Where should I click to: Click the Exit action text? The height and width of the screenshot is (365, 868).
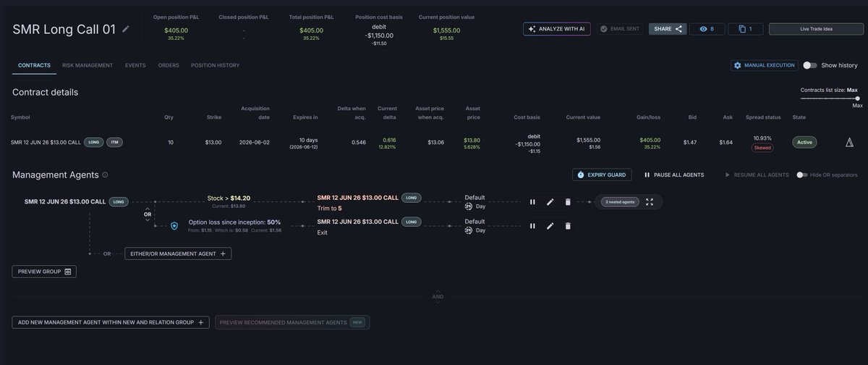[323, 232]
